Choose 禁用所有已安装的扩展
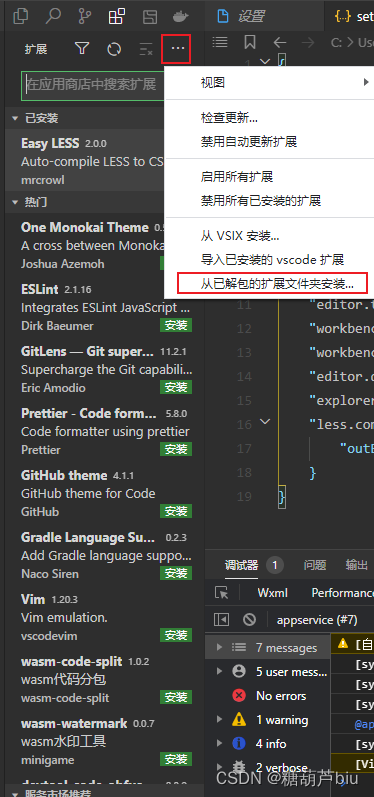 [269, 200]
